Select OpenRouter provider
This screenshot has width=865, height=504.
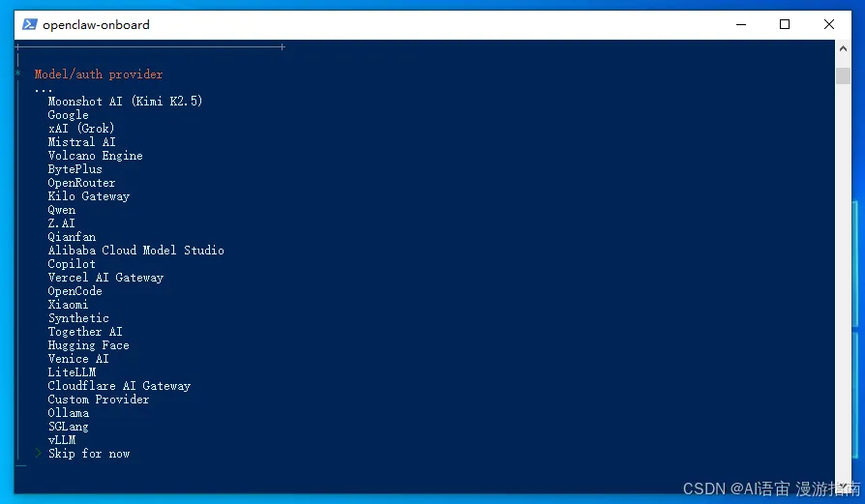[x=81, y=183]
